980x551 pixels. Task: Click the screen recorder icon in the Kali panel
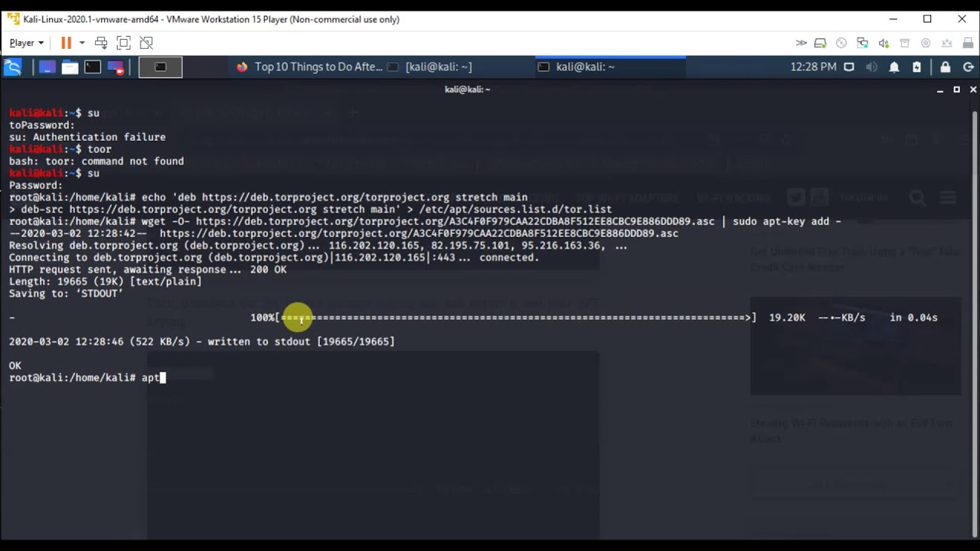click(x=116, y=67)
